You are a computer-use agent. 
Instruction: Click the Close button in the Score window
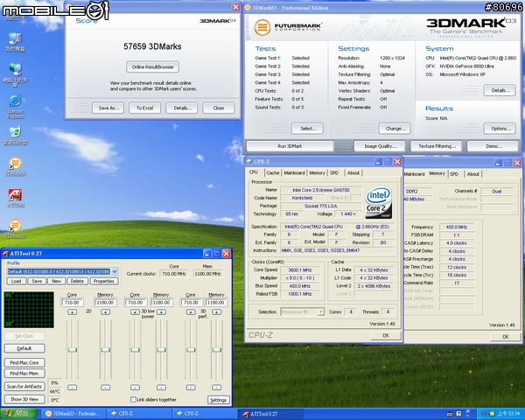pyautogui.click(x=218, y=108)
